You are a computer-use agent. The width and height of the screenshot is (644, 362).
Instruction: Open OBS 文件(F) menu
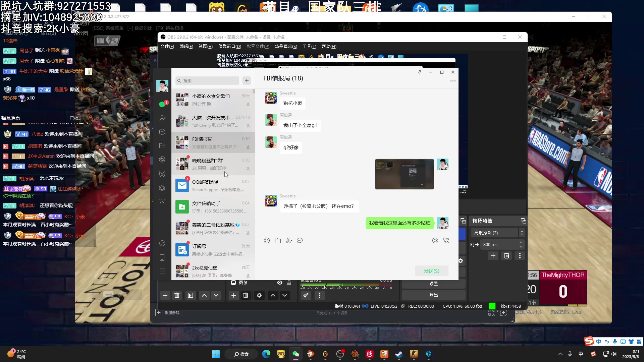167,47
